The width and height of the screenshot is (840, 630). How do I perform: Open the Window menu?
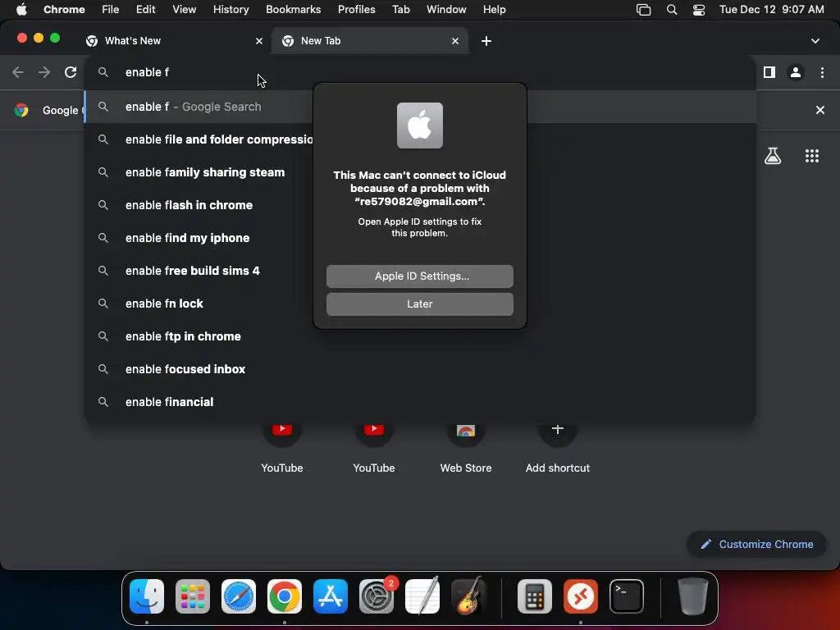[x=446, y=10]
